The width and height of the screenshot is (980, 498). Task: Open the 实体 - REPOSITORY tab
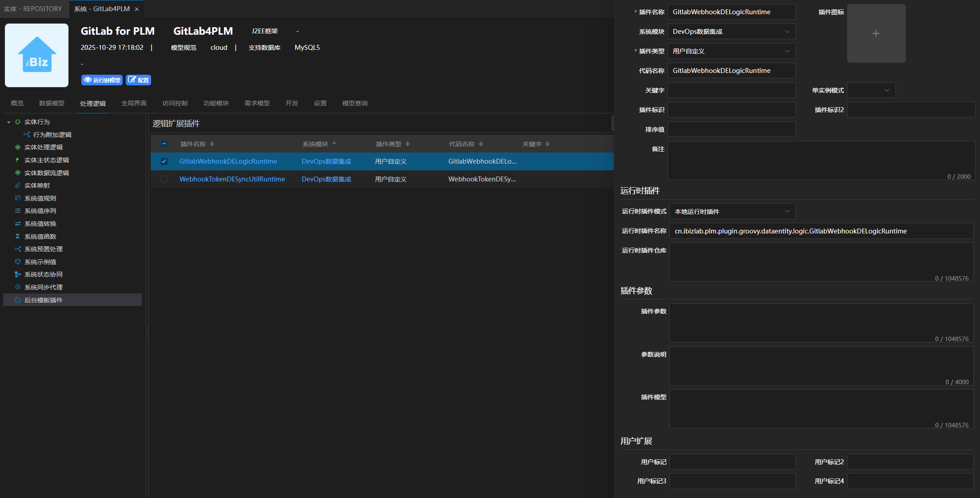[33, 9]
